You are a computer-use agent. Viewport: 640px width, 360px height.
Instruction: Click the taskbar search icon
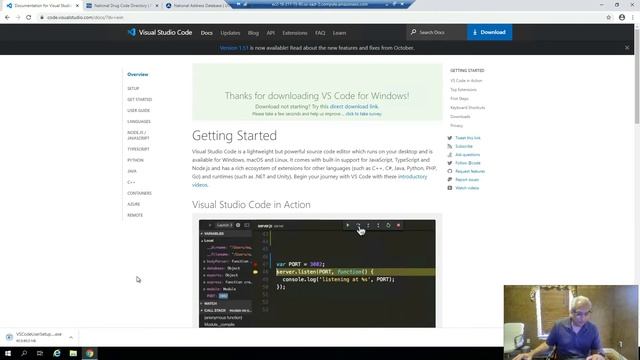[24, 353]
